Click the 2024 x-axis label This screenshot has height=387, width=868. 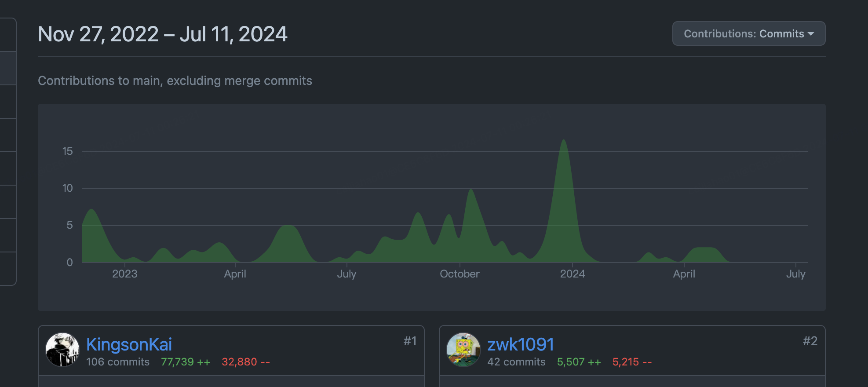point(572,274)
